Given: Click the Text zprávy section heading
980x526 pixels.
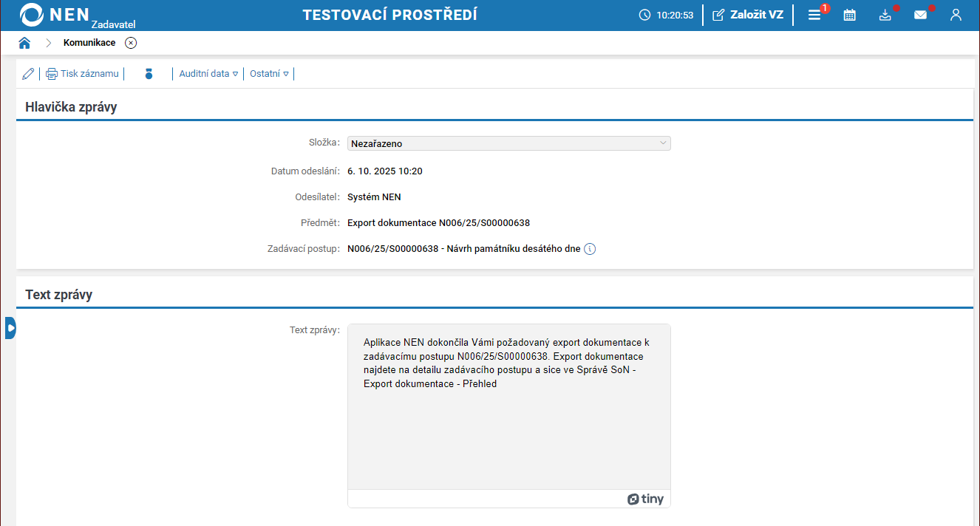Looking at the screenshot, I should point(58,295).
